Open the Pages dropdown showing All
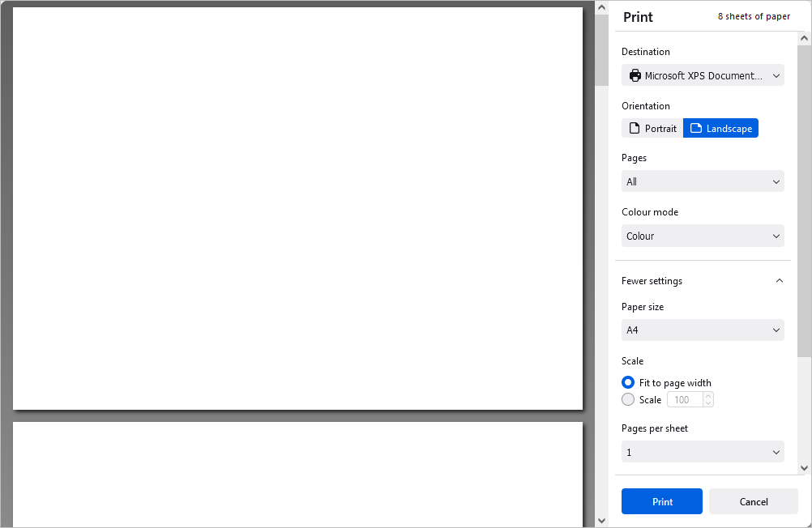 pyautogui.click(x=703, y=181)
